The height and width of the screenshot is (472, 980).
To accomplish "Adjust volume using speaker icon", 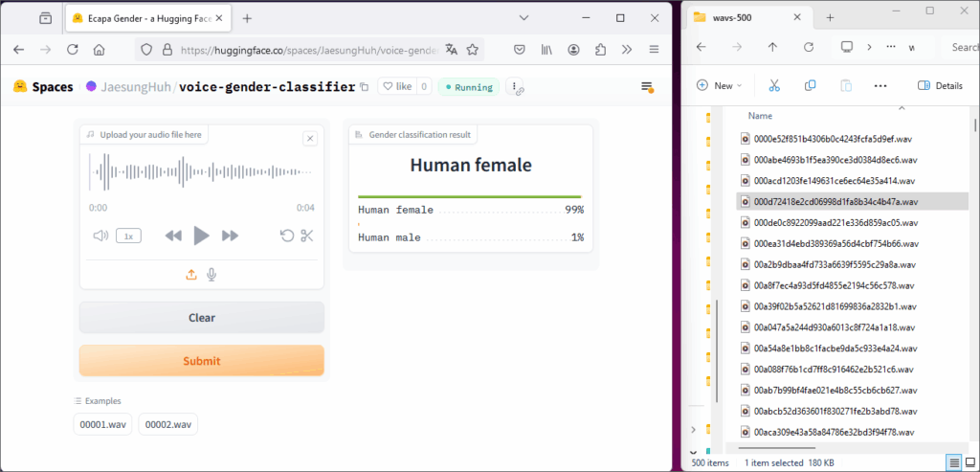I will coord(100,236).
